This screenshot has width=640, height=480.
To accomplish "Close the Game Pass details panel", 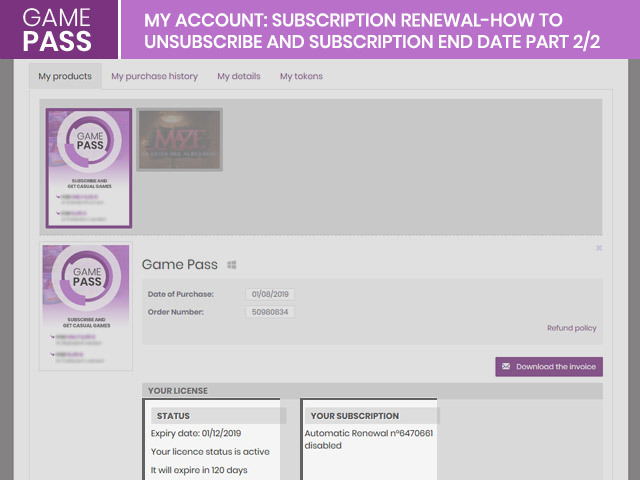I will (599, 248).
